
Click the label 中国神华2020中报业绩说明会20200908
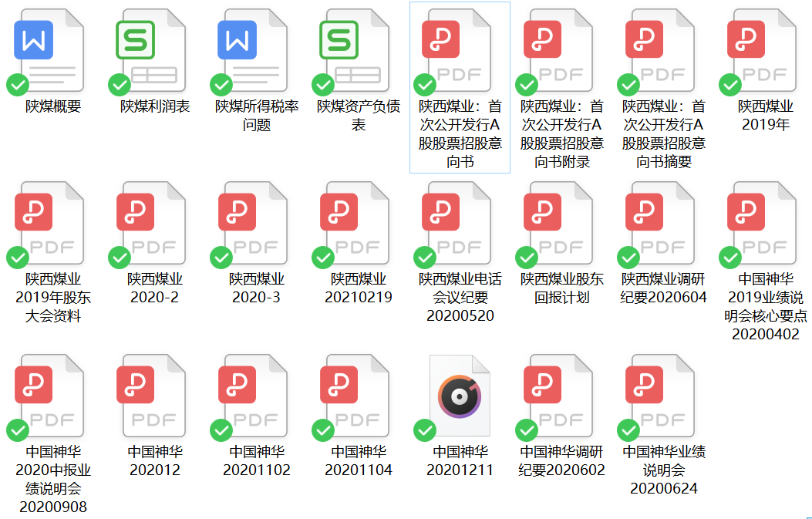(53, 479)
